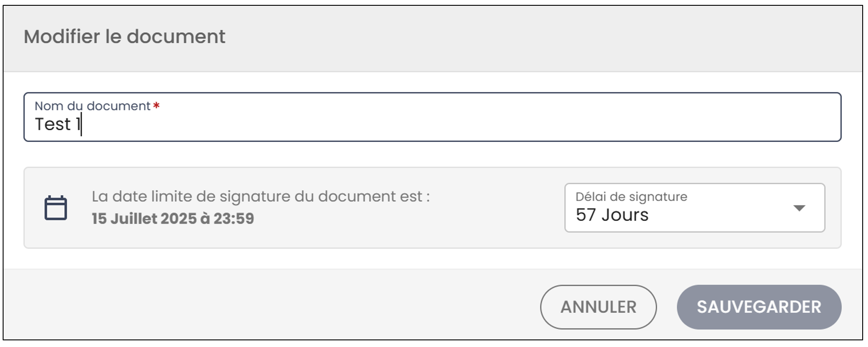Click the Test 1 text in the name field

pyautogui.click(x=58, y=124)
